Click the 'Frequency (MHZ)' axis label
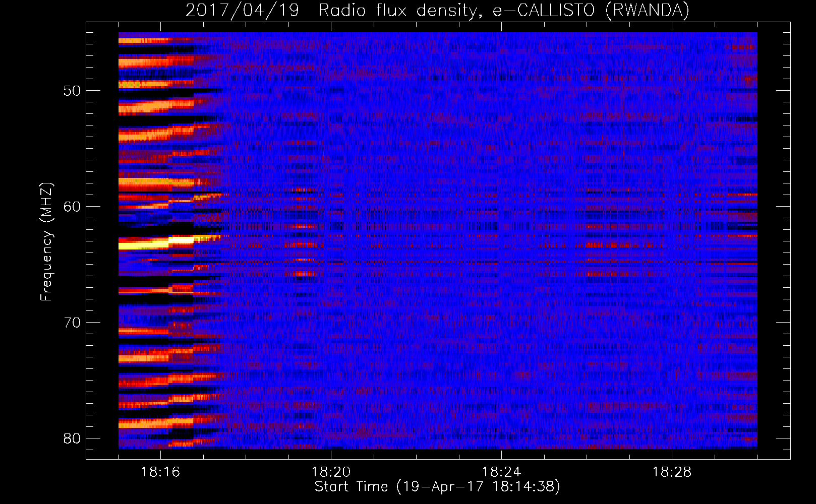Image resolution: width=816 pixels, height=504 pixels. [x=46, y=242]
